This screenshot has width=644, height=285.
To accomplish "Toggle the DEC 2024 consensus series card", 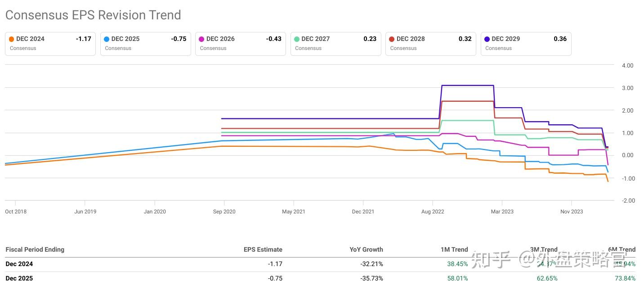I will click(50, 44).
